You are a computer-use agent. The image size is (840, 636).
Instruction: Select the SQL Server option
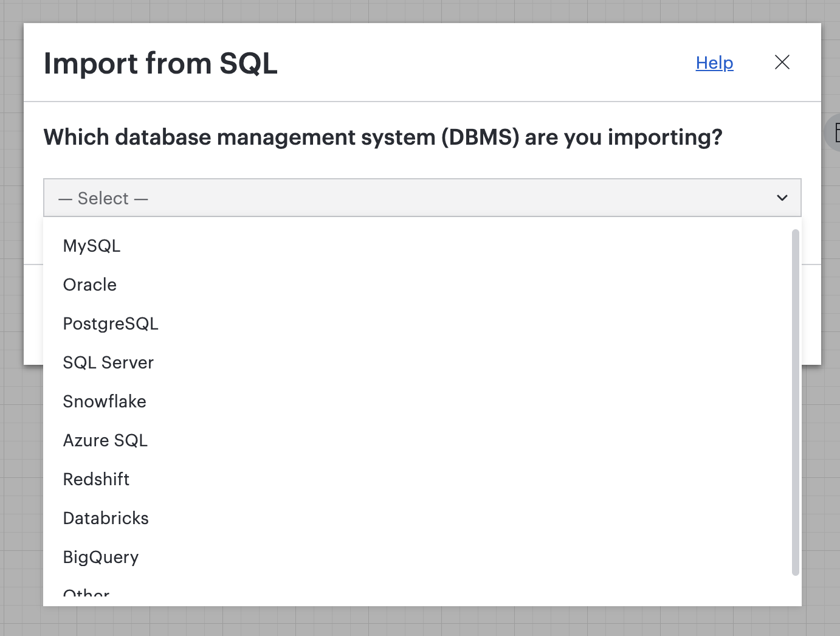422,362
